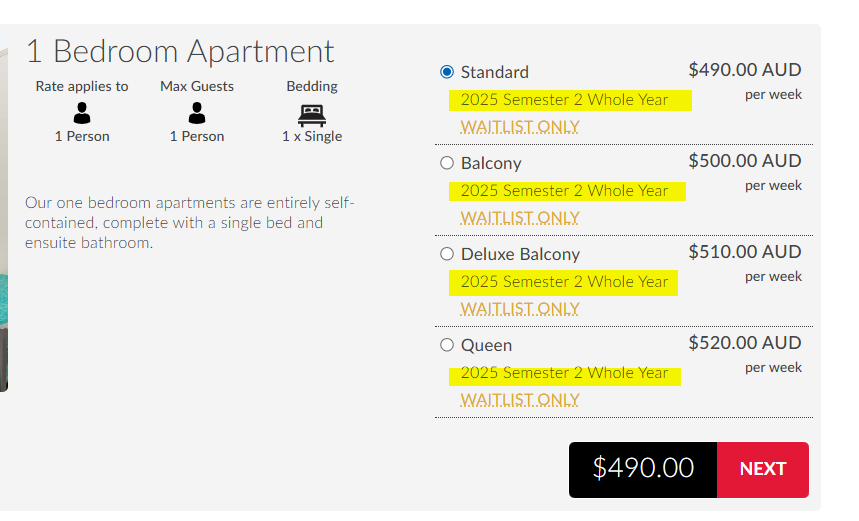
Task: Select the Balcony room option
Action: click(x=447, y=163)
